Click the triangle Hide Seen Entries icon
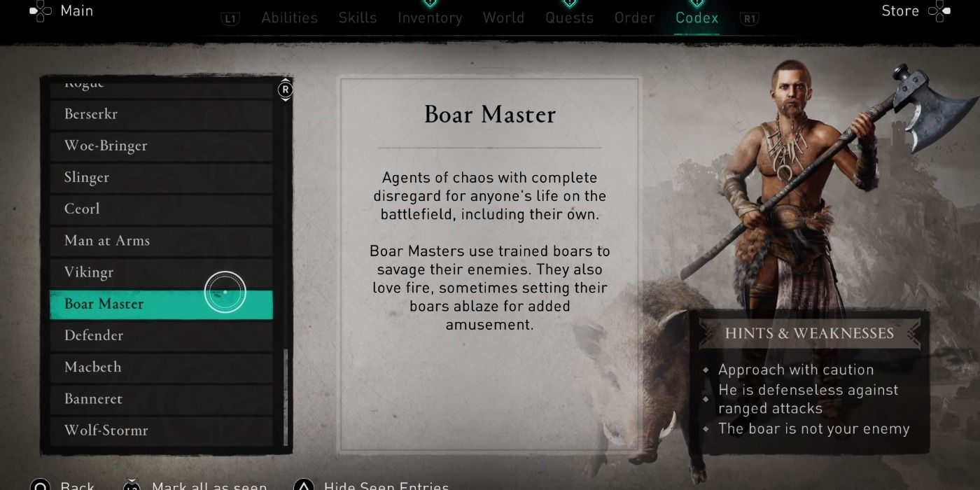Image resolution: width=980 pixels, height=490 pixels. (303, 486)
